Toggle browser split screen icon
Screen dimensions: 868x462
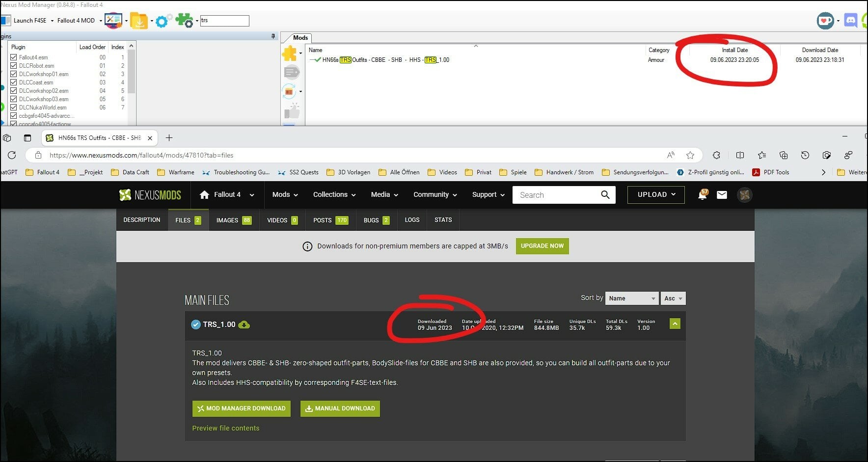click(740, 155)
